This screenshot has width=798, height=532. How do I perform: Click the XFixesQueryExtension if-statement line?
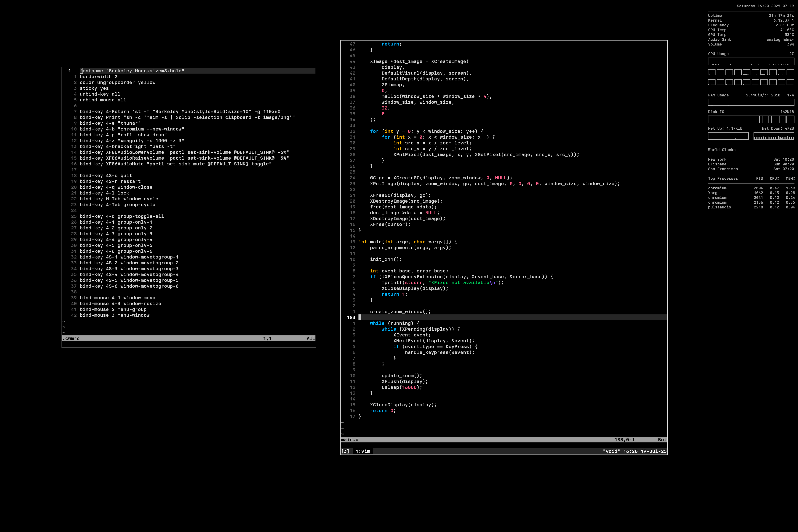(x=461, y=277)
